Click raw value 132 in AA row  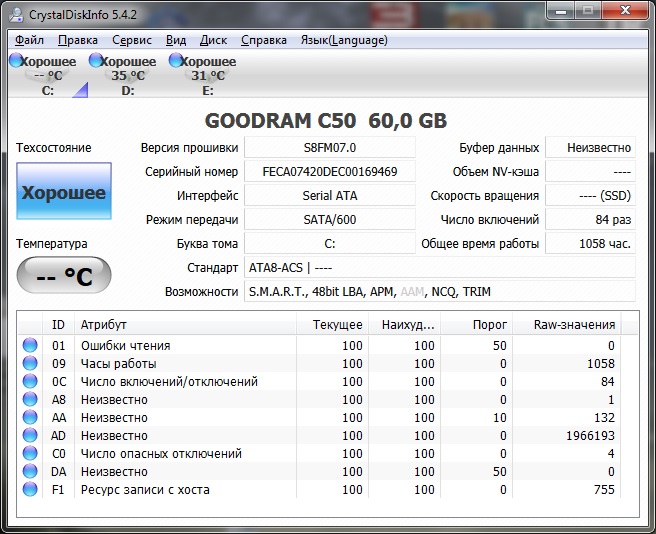pyautogui.click(x=604, y=418)
